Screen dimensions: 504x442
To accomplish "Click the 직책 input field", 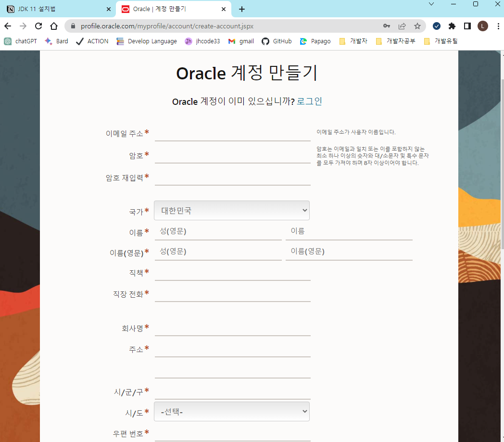I will pyautogui.click(x=232, y=273).
